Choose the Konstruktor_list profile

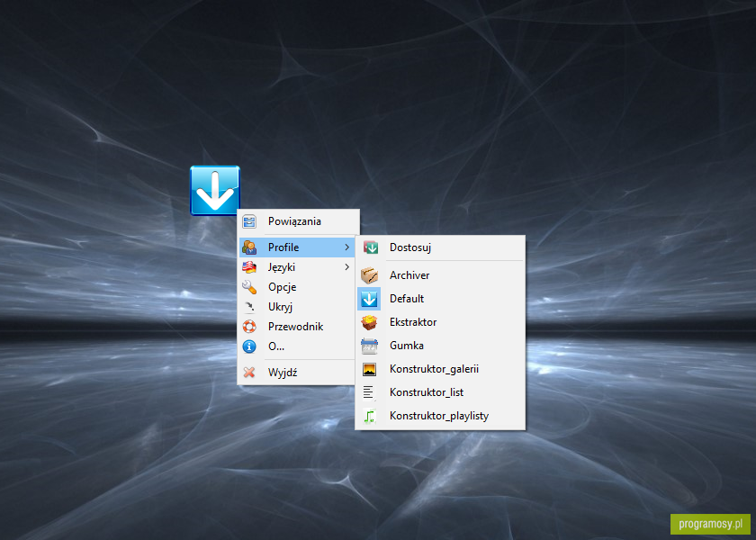[x=440, y=392]
